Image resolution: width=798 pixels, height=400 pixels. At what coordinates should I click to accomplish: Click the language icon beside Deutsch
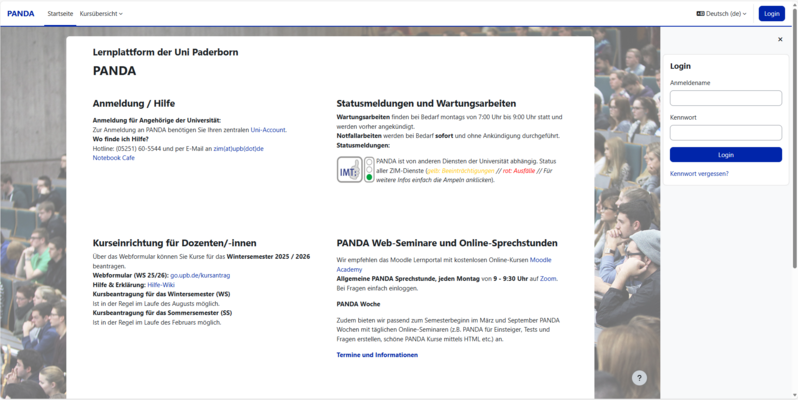[700, 14]
